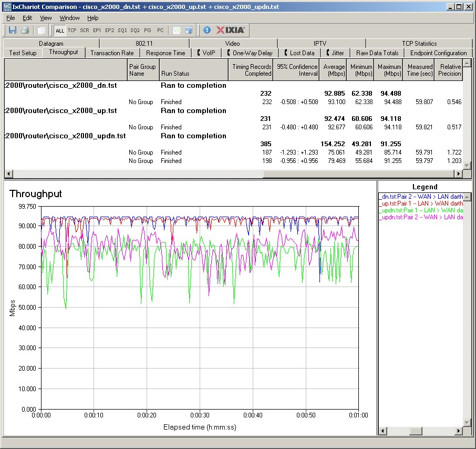The image size is (476, 449).
Task: Switch to the 802.11 tab
Action: click(144, 44)
